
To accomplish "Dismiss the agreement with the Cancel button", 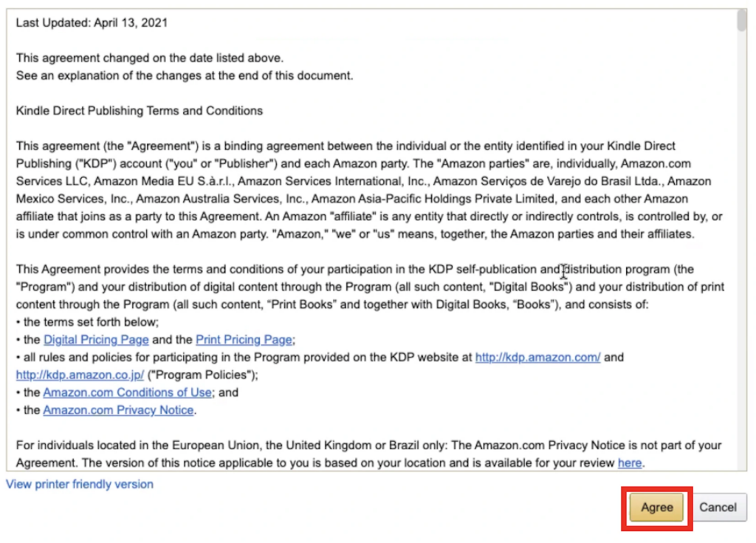I will pyautogui.click(x=718, y=508).
